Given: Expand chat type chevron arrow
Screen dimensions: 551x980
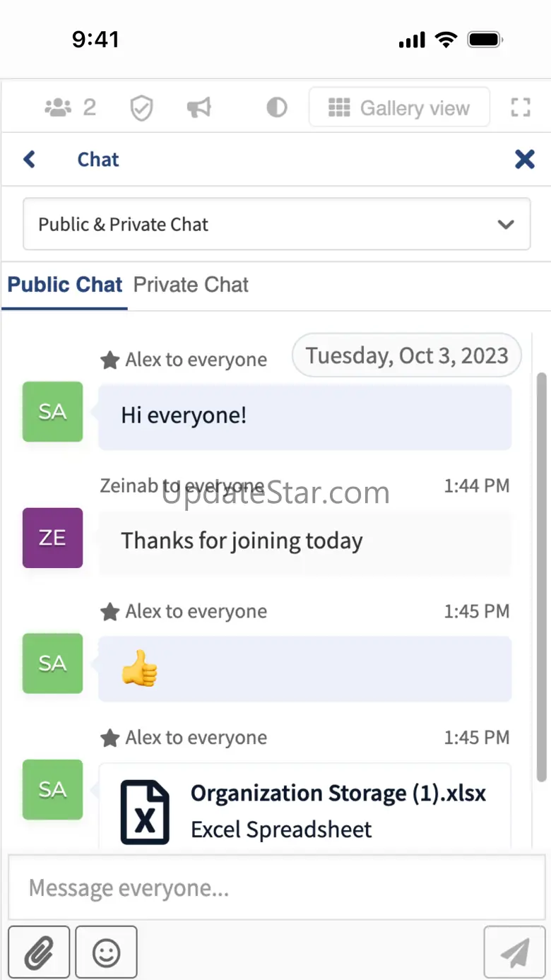Looking at the screenshot, I should point(505,225).
